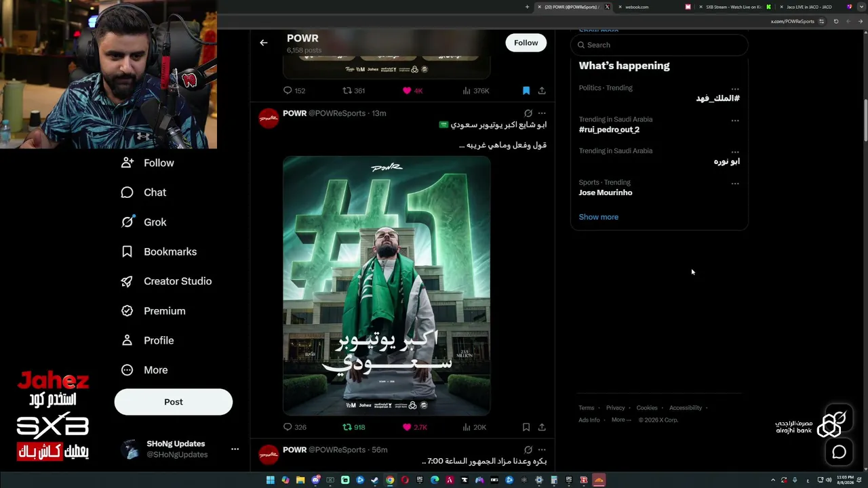The image size is (868, 488).
Task: Open Grok actions on the 13m post
Action: 528,113
